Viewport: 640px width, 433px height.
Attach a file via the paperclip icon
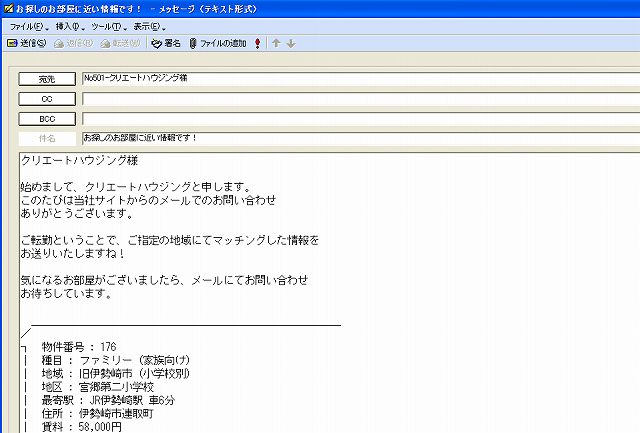pyautogui.click(x=193, y=43)
